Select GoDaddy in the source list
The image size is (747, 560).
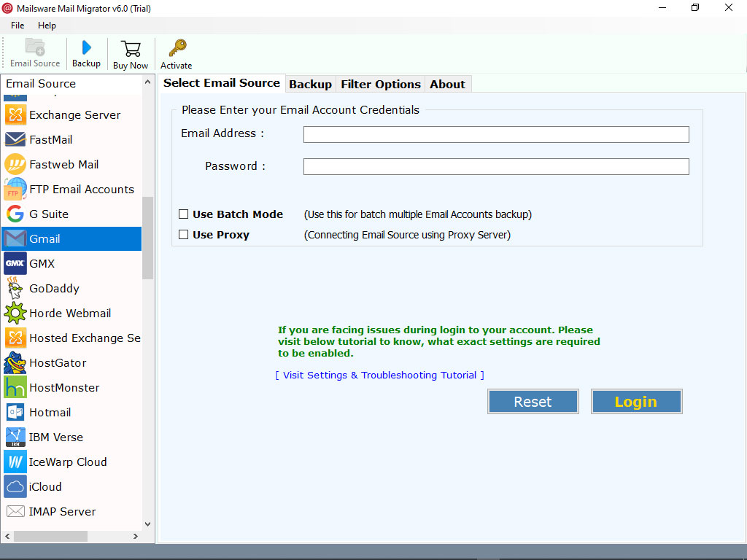pos(71,288)
